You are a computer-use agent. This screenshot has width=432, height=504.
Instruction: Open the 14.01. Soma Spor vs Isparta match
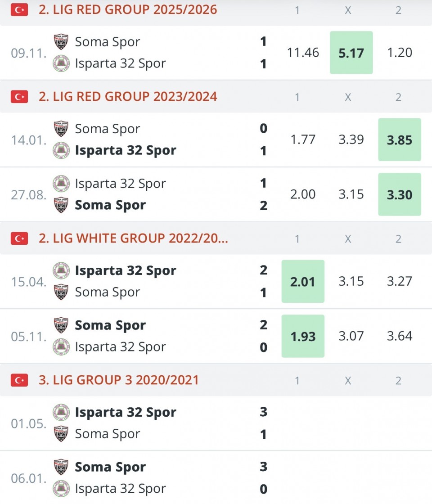[135, 139]
